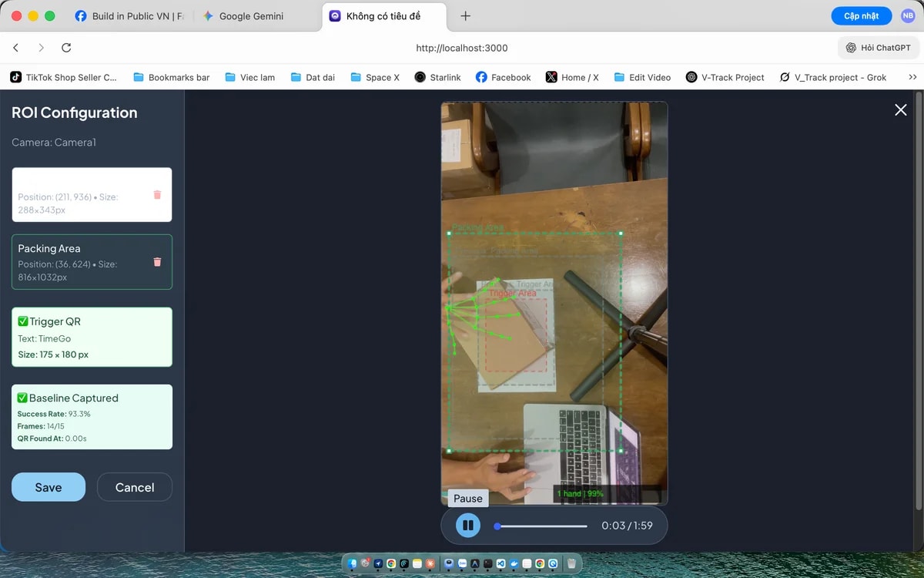Open the Facebook bookmark

(x=503, y=77)
